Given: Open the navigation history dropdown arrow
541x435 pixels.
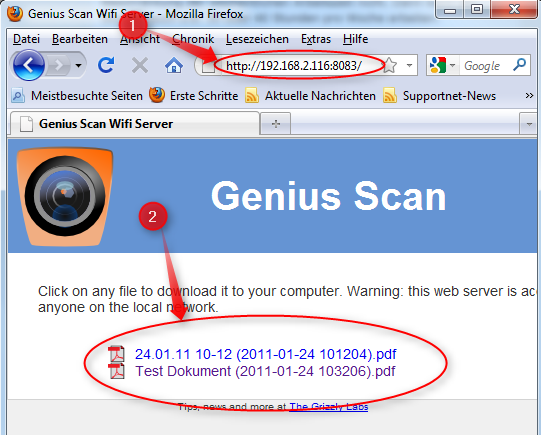Looking at the screenshot, I should point(79,65).
